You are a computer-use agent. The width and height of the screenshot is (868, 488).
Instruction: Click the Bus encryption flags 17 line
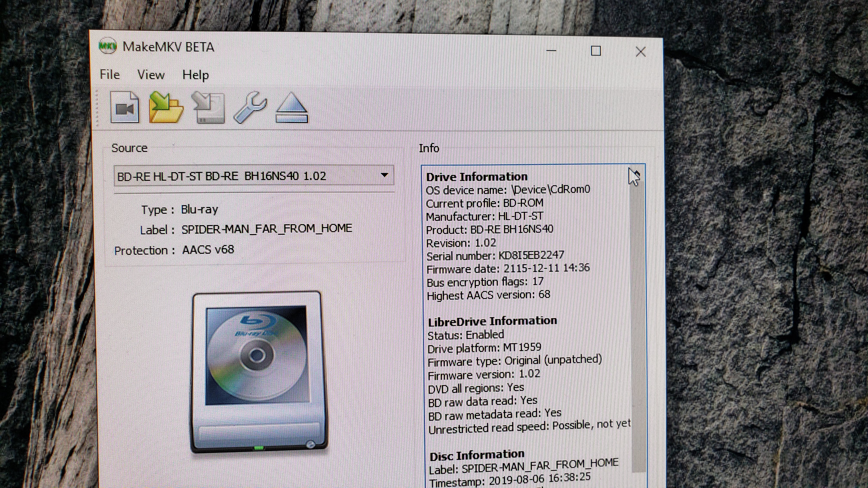[x=485, y=282]
